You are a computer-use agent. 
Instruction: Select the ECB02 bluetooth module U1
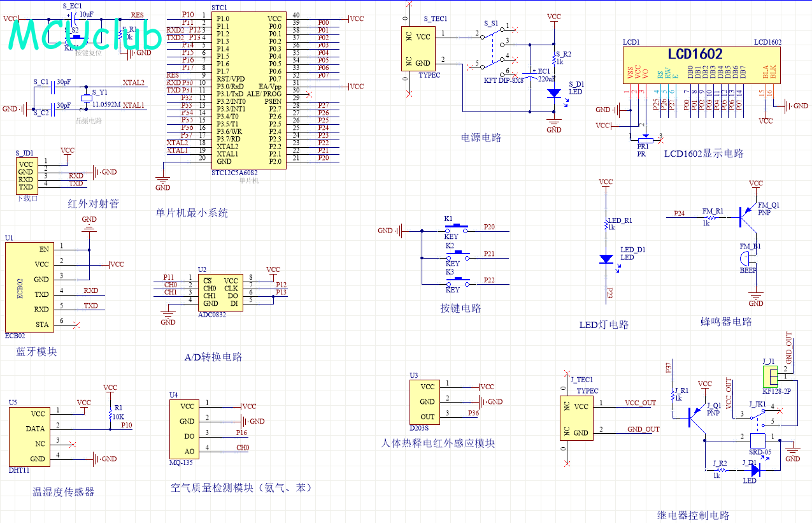27,285
